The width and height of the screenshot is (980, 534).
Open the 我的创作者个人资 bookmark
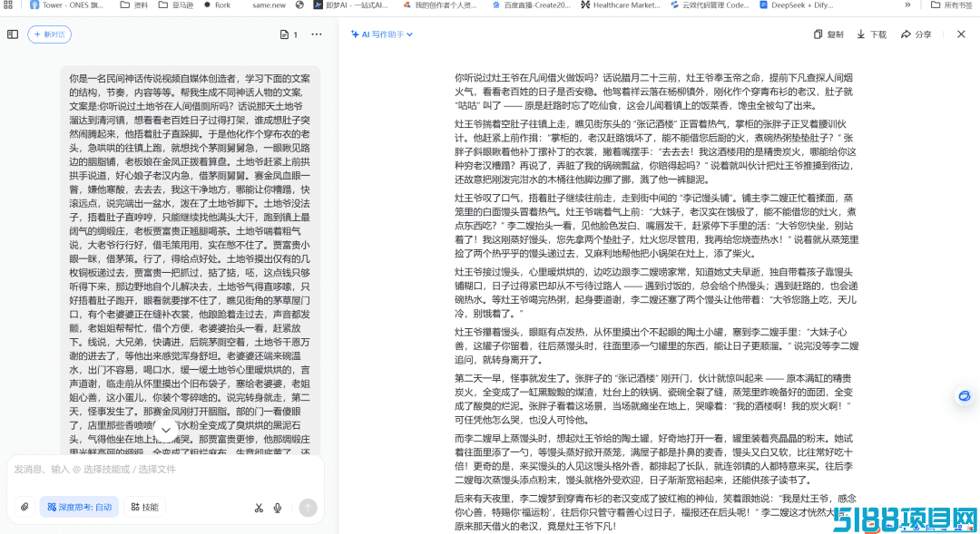click(439, 5)
